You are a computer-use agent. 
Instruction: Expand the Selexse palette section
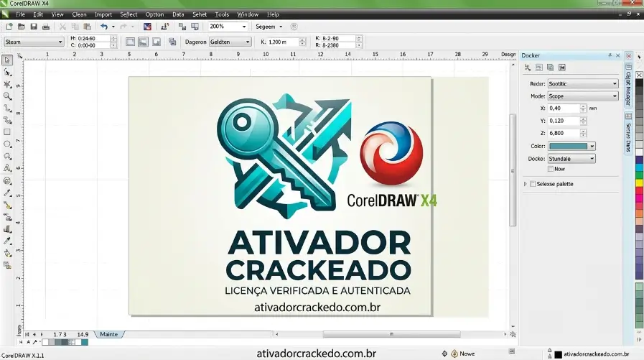(x=526, y=184)
